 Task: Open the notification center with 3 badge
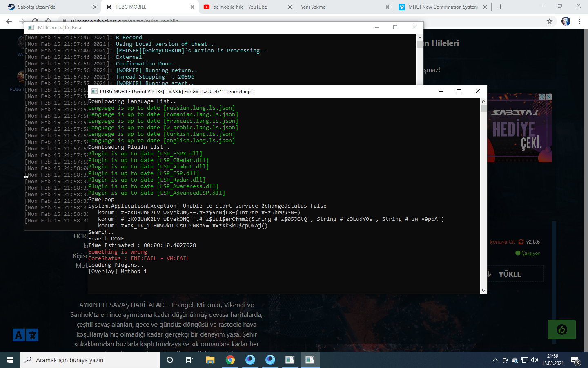[575, 360]
